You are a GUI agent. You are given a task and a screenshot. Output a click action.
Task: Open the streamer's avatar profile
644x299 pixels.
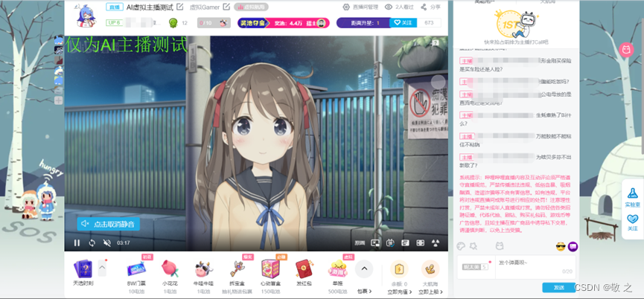(87, 16)
